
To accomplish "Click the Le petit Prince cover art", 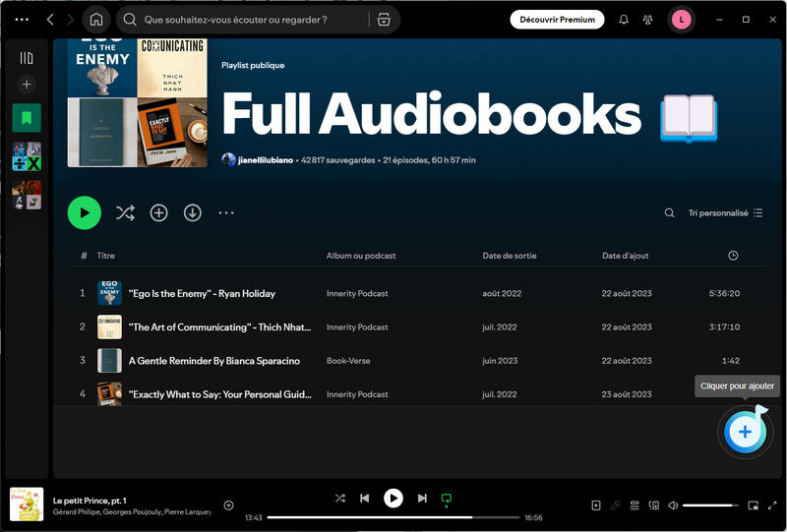I will pyautogui.click(x=27, y=504).
